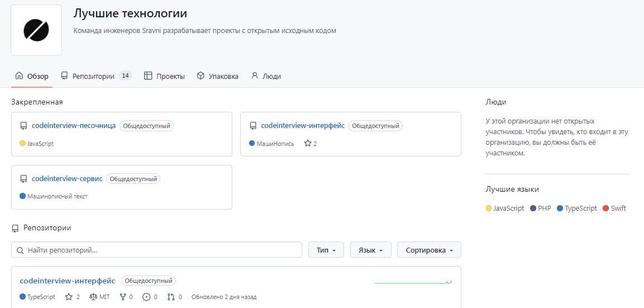
Task: Click the organization avatar logo
Action: 36,30
